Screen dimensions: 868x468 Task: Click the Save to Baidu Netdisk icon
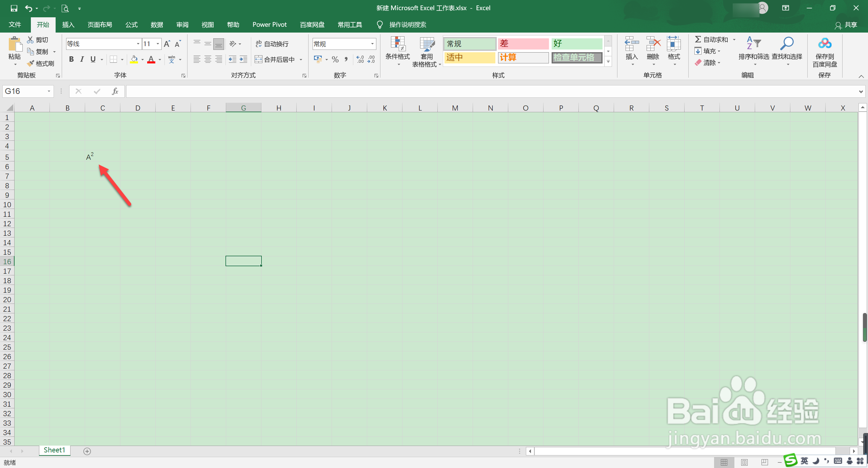coord(824,44)
